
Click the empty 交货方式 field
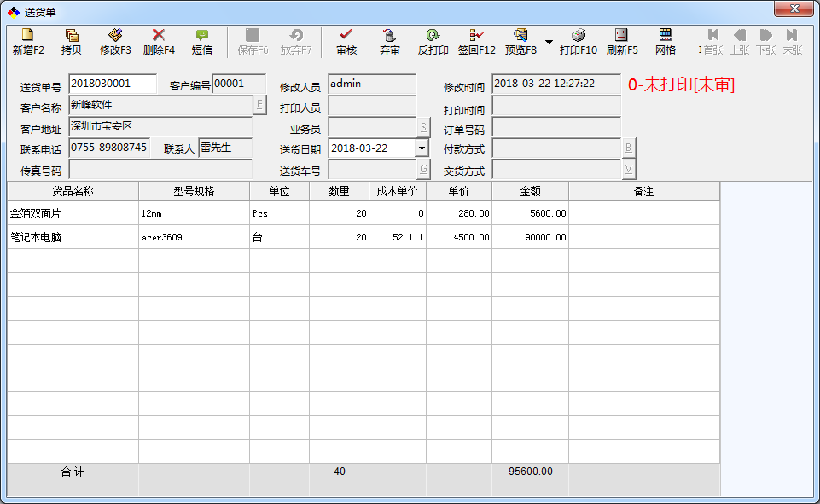click(557, 170)
